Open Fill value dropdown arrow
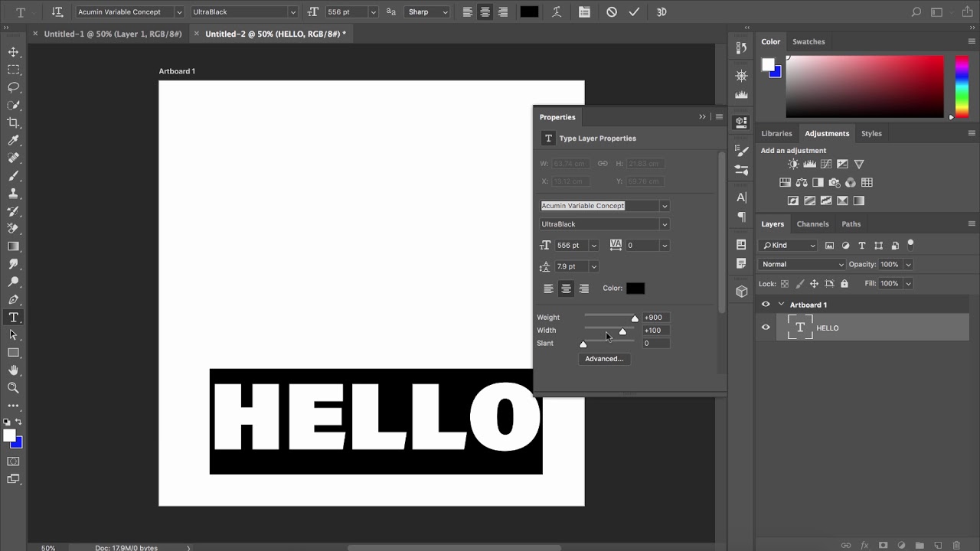 [x=908, y=283]
